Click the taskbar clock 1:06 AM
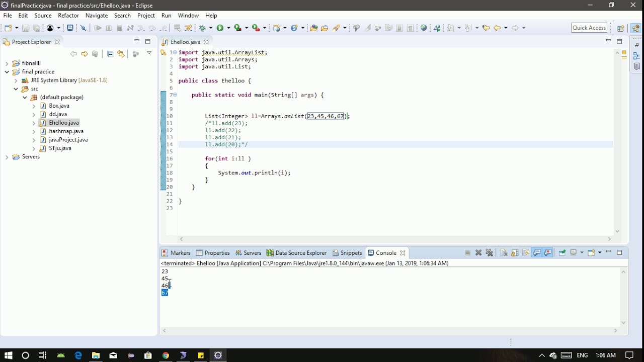Image resolution: width=644 pixels, height=362 pixels. 605,355
